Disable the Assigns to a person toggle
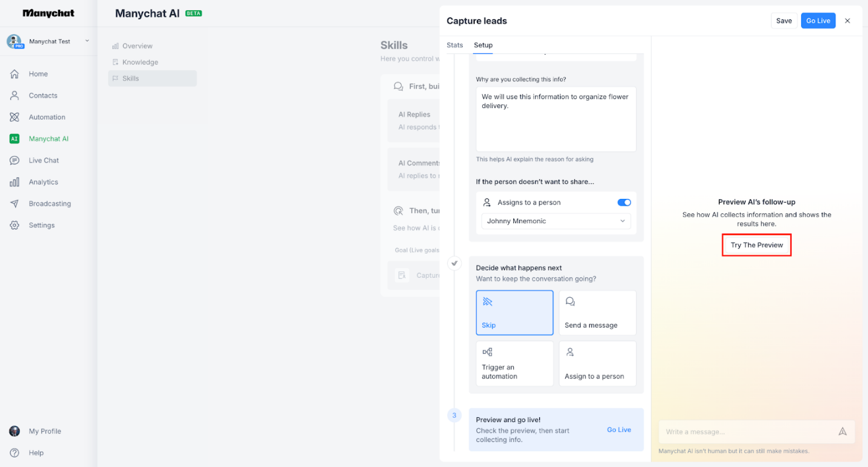 coord(624,202)
